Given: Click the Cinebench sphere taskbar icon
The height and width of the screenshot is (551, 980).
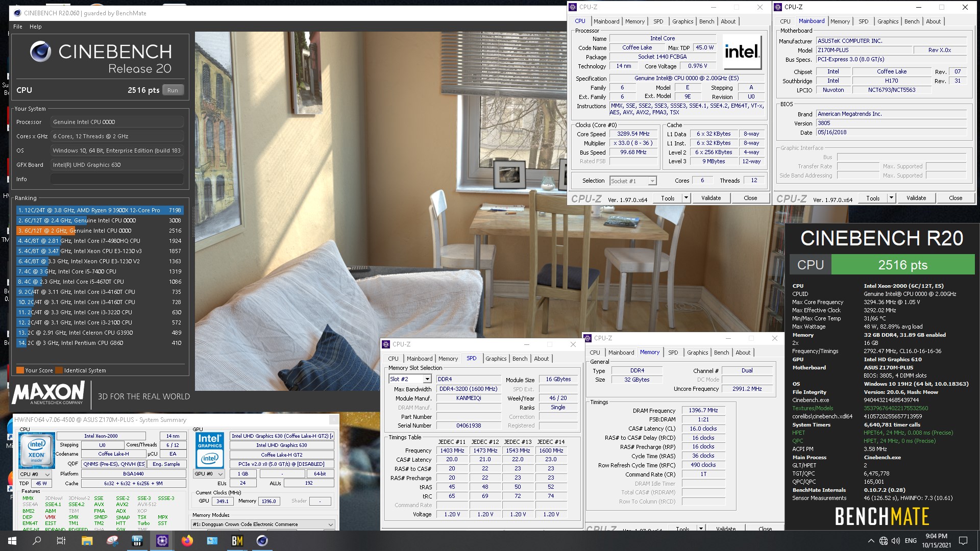Looking at the screenshot, I should (x=262, y=541).
